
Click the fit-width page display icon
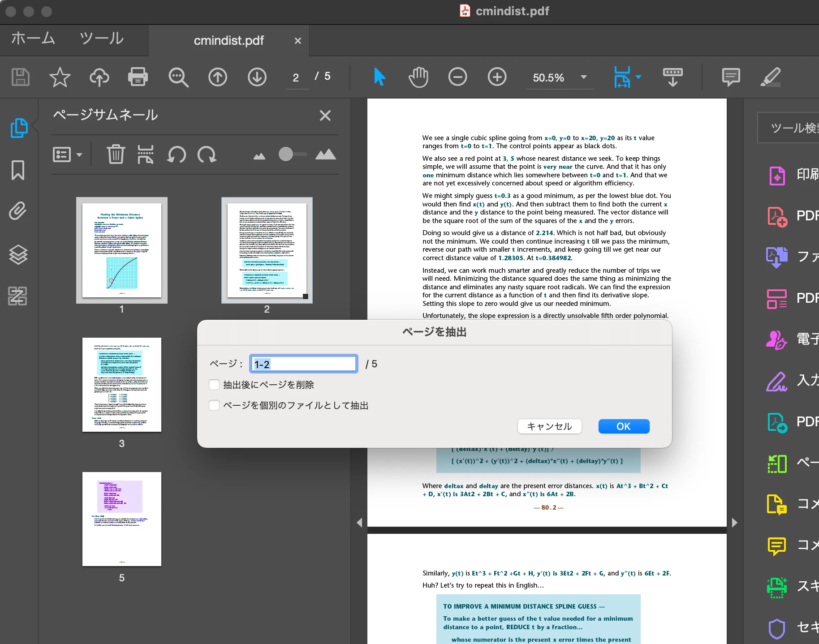(x=622, y=77)
